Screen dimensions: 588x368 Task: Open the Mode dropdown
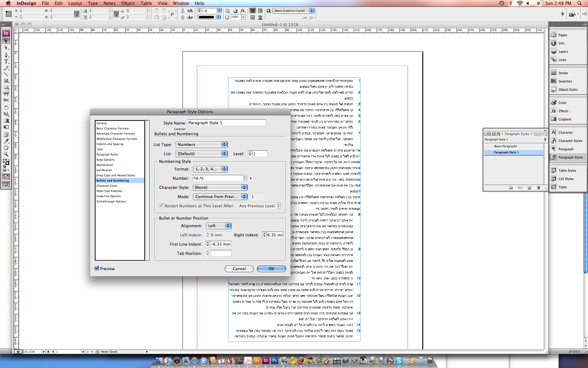pyautogui.click(x=220, y=197)
